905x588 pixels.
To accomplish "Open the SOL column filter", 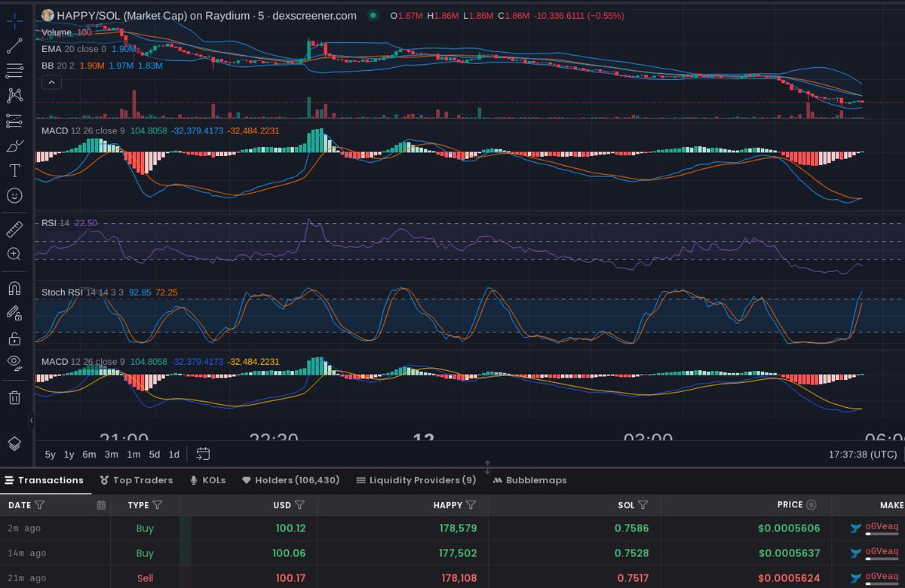I will click(643, 505).
